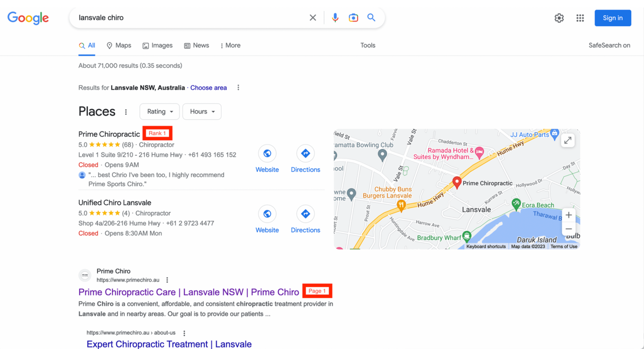The image size is (644, 349).
Task: Click SafeSearch on setting
Action: click(609, 45)
